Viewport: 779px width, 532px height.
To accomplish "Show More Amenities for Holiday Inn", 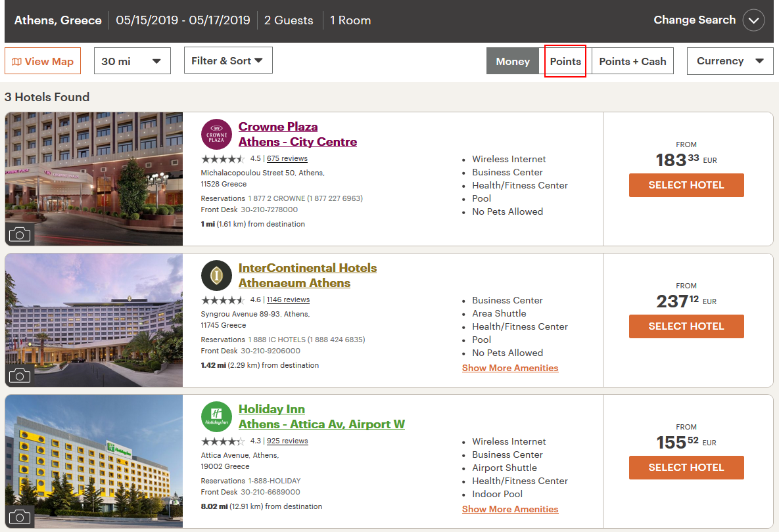I will click(510, 509).
